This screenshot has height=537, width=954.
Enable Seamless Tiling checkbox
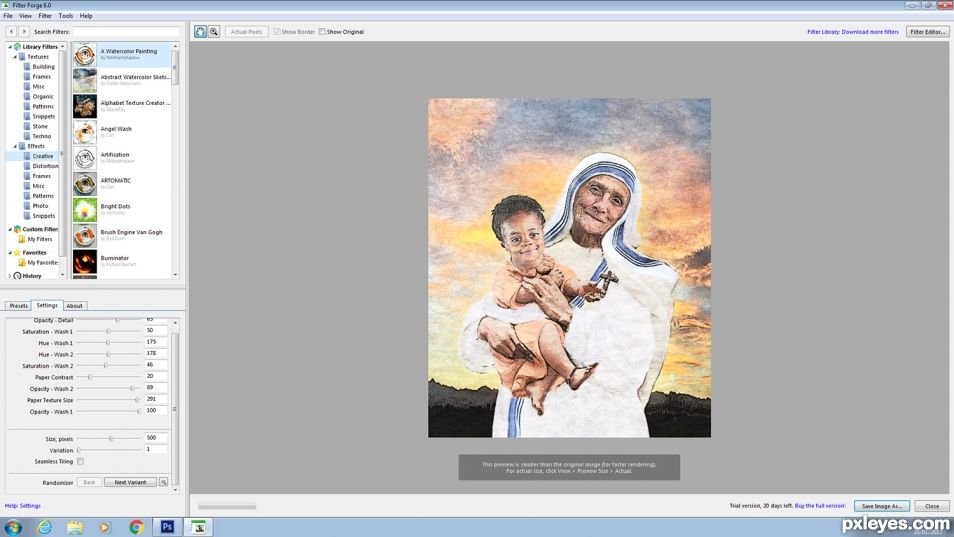tap(80, 462)
